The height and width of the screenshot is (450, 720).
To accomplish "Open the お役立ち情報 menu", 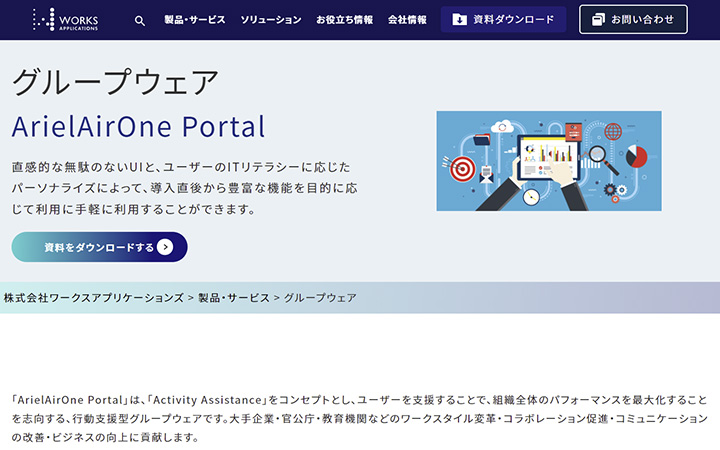I will point(344,20).
